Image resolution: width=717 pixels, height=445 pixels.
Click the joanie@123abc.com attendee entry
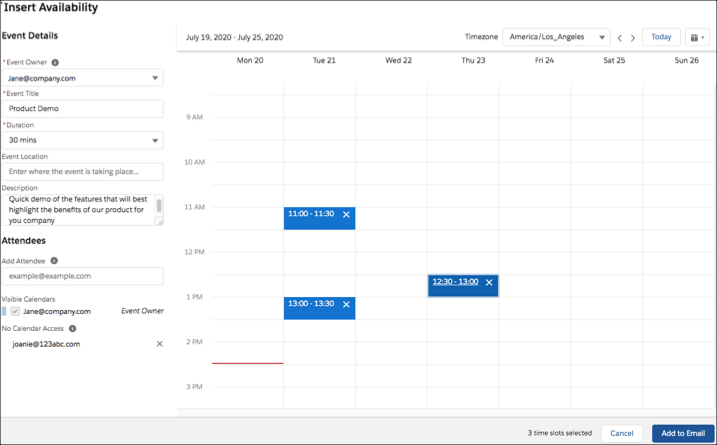click(46, 344)
